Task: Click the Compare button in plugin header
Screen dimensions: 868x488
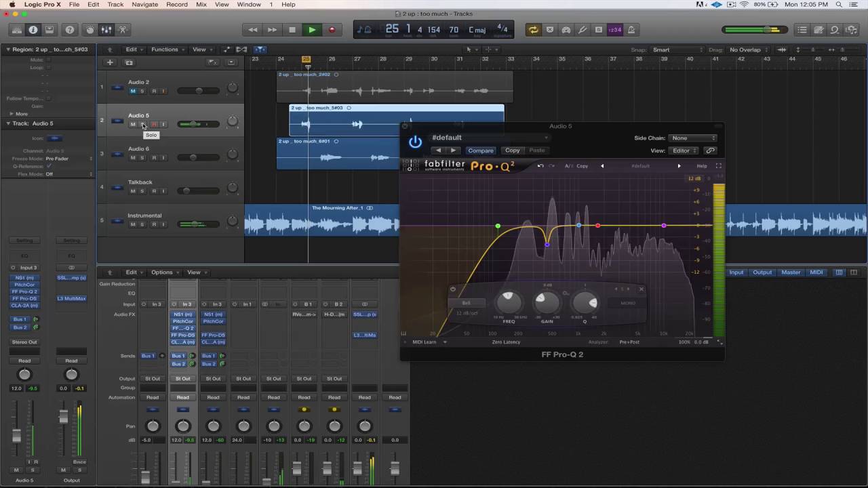Action: click(x=481, y=150)
